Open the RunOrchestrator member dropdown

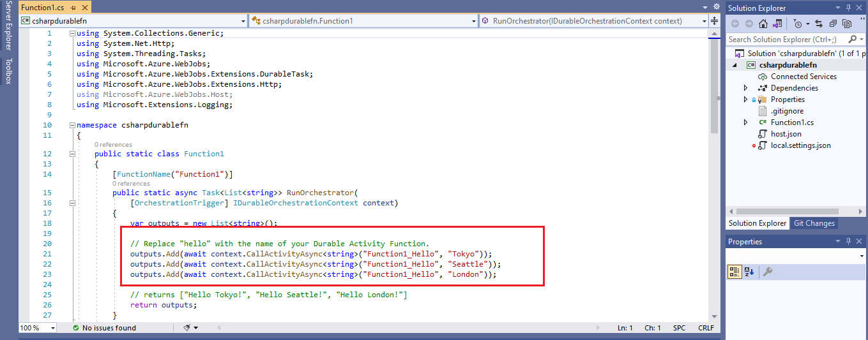pyautogui.click(x=704, y=20)
